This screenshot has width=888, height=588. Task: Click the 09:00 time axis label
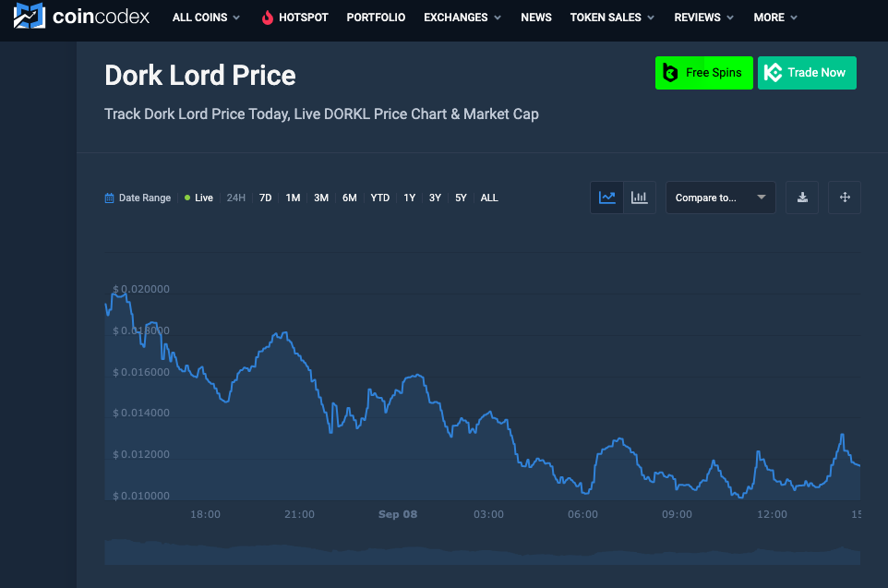[677, 514]
